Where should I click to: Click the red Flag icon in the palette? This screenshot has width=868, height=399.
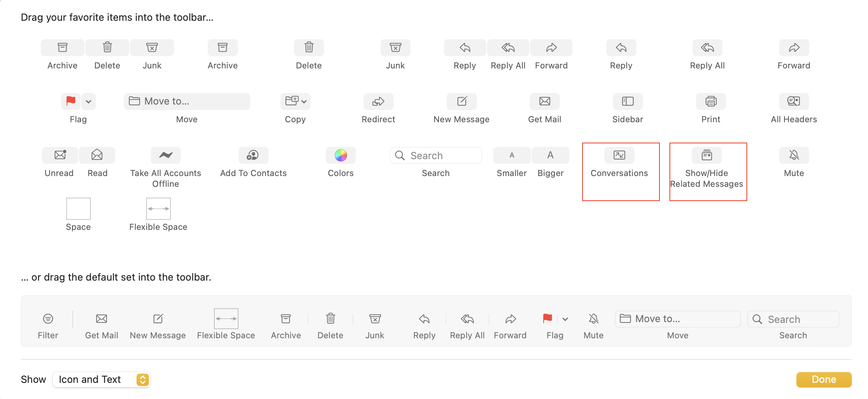71,101
